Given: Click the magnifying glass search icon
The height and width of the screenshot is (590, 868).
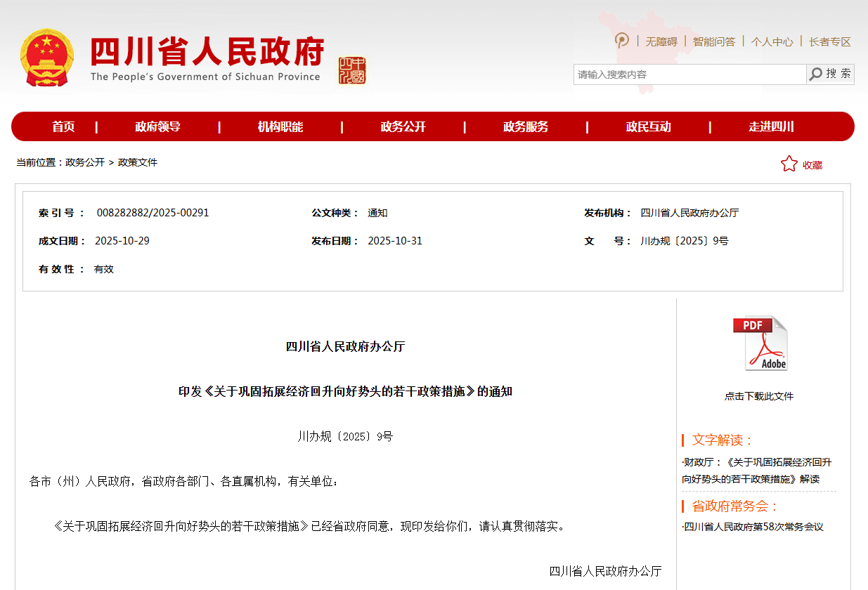Looking at the screenshot, I should [816, 74].
